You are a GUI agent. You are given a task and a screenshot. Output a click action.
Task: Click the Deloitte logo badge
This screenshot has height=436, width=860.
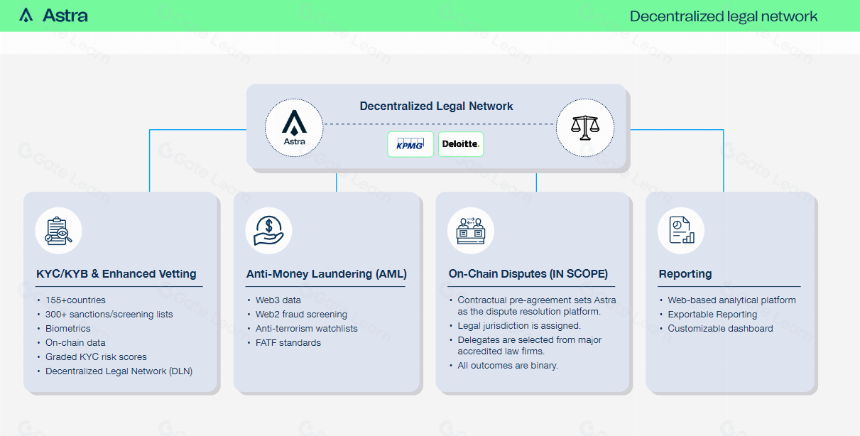(x=461, y=144)
